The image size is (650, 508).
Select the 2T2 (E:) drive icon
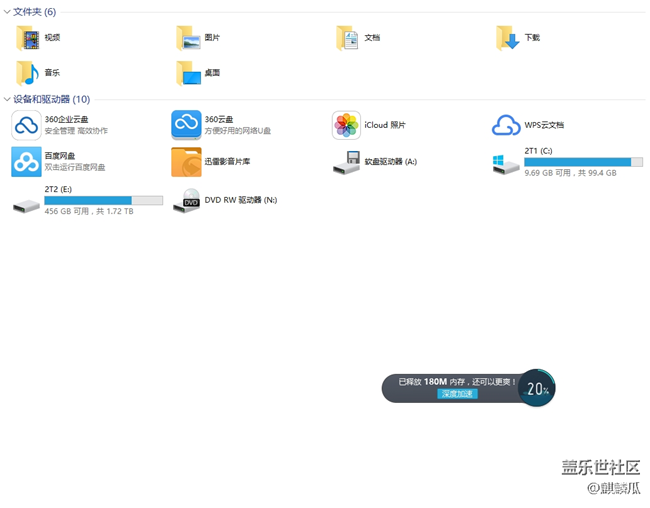coord(26,206)
